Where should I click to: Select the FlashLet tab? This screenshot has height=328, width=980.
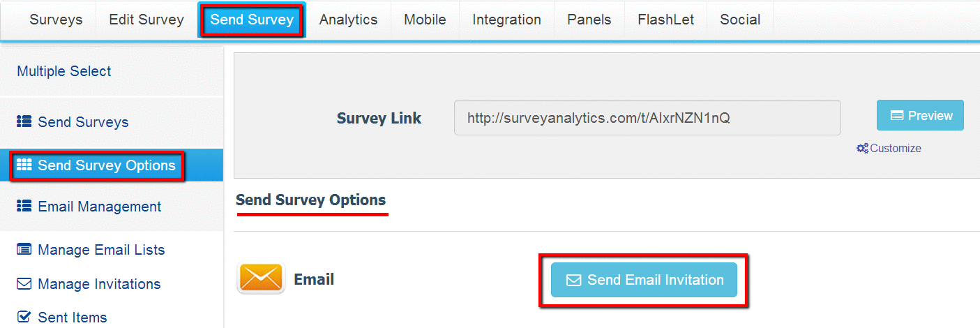tap(665, 20)
